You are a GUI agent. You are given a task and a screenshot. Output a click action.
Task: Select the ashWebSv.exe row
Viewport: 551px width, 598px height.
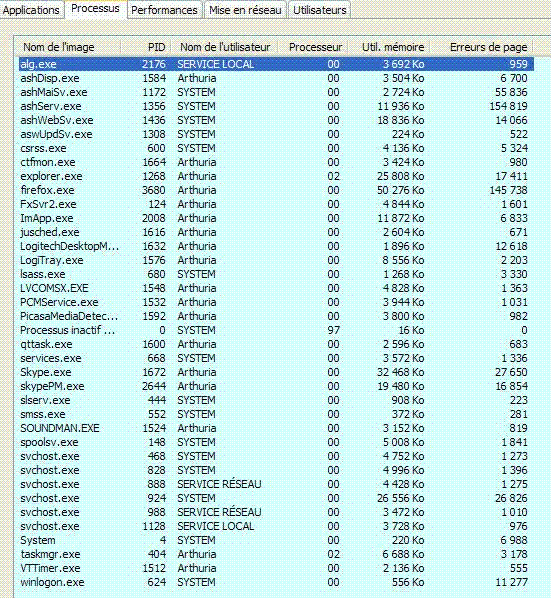point(276,120)
